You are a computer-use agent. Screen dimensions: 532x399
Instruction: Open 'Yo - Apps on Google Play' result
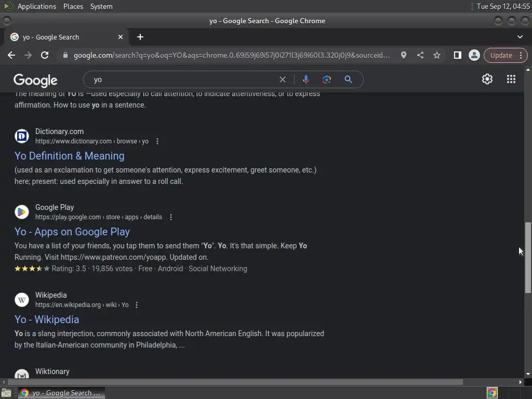[72, 232]
